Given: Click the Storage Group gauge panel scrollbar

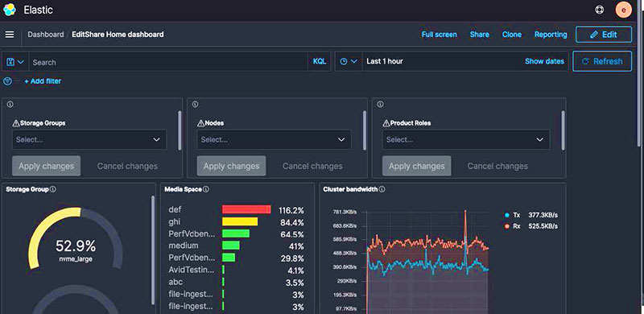Looking at the screenshot, I should point(153,250).
